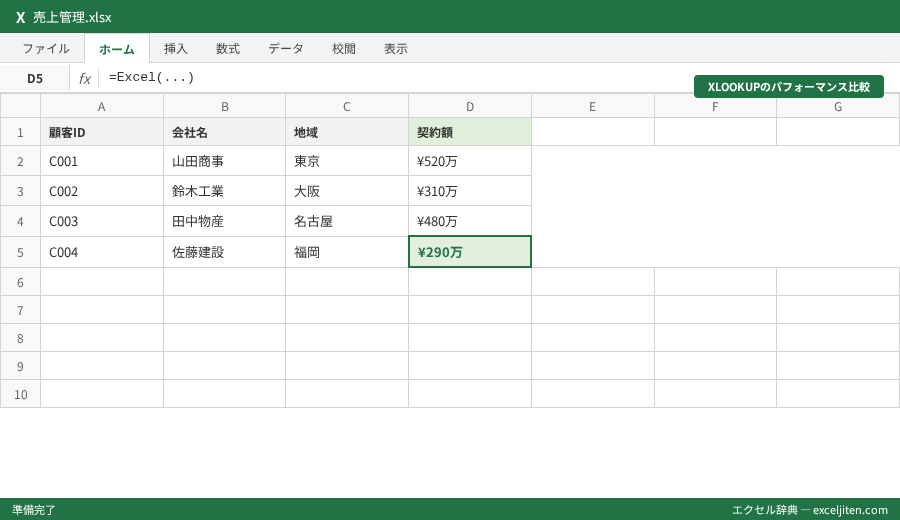Click the select-all corner cell

click(20, 106)
